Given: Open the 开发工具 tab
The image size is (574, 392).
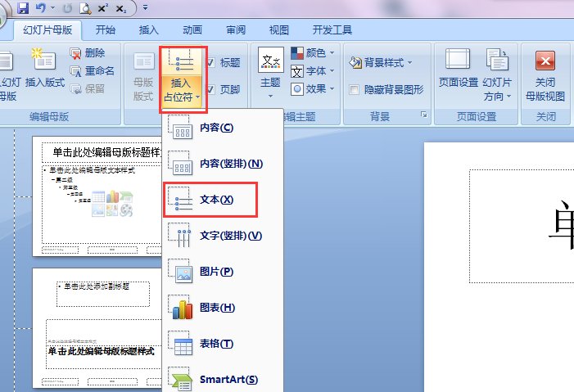Looking at the screenshot, I should point(332,30).
